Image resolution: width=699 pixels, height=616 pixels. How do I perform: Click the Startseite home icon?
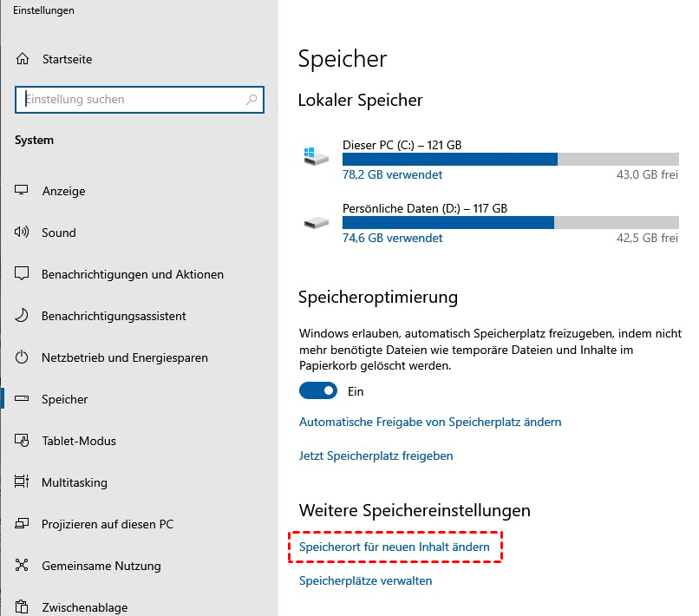(x=22, y=60)
